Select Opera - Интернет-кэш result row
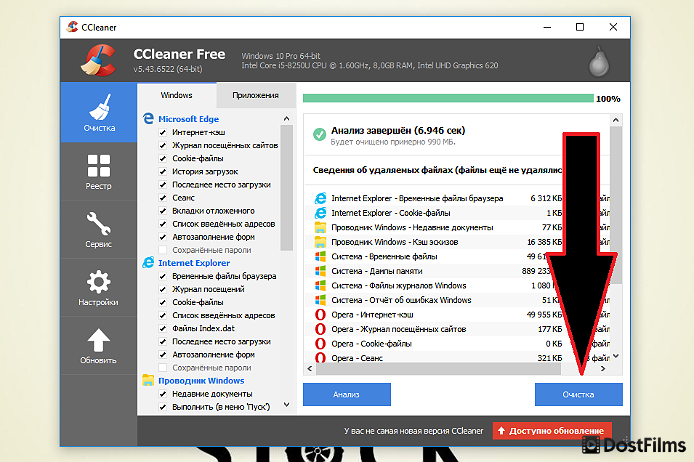 tap(457, 315)
